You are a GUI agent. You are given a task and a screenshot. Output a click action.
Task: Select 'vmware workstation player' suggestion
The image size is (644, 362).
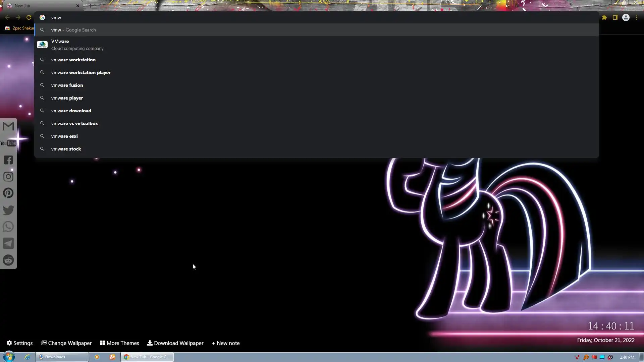(x=81, y=72)
